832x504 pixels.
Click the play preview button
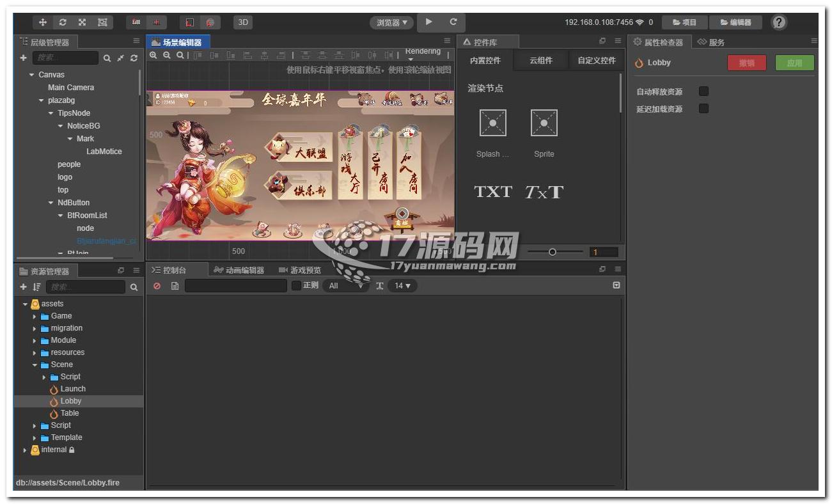click(428, 22)
